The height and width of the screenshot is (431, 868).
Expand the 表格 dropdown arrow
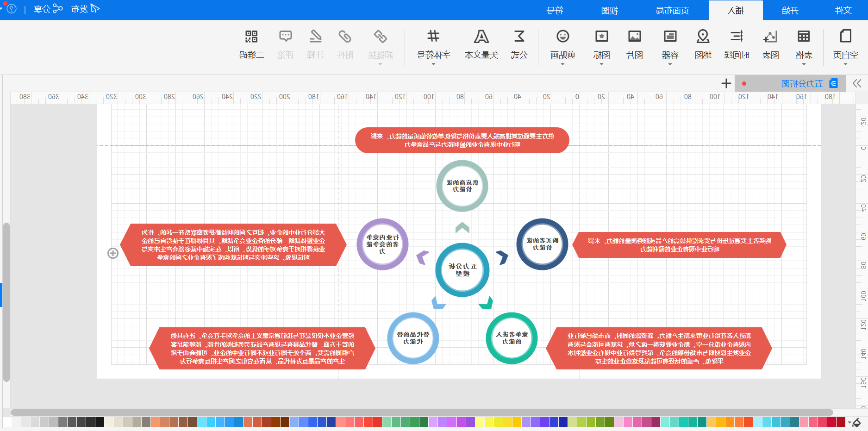(804, 64)
